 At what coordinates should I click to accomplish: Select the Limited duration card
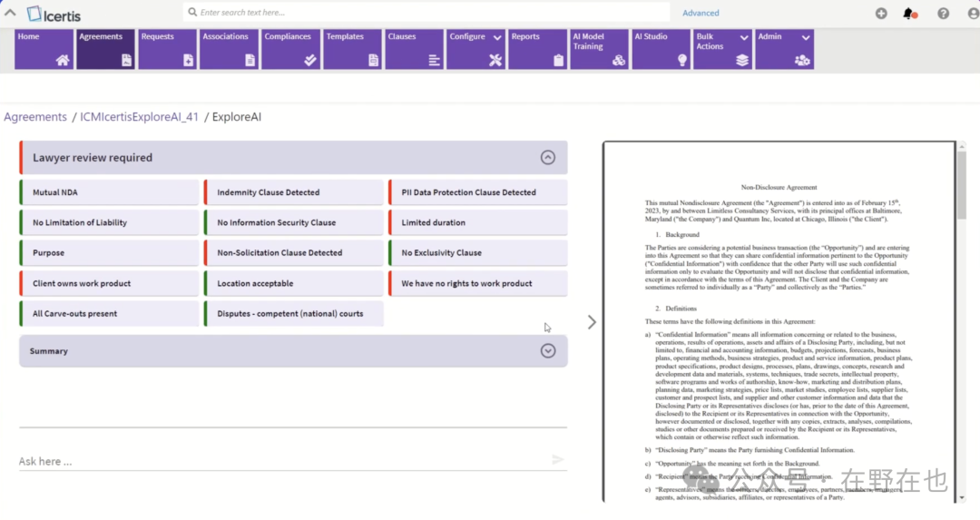pyautogui.click(x=478, y=222)
